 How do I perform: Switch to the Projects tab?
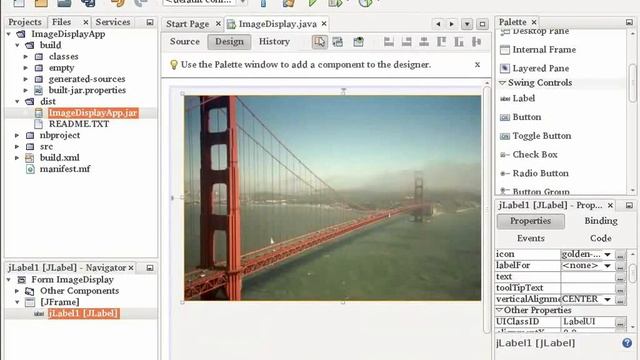pos(25,22)
